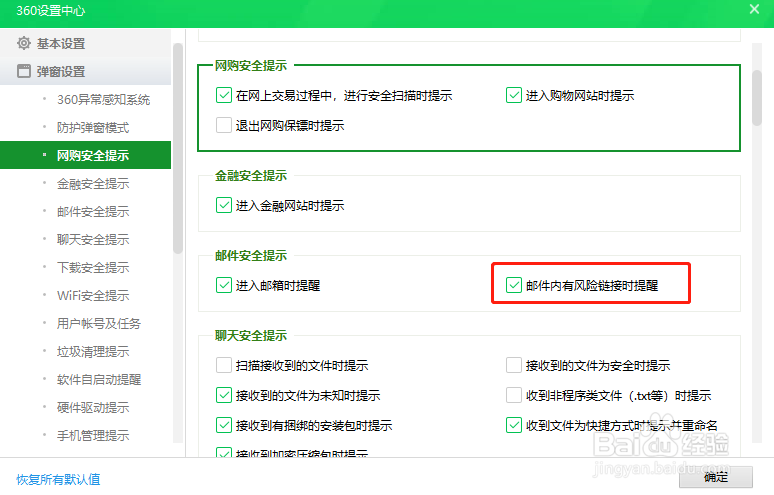
Task: Click the content pane scrollbar thumb
Action: point(757,98)
